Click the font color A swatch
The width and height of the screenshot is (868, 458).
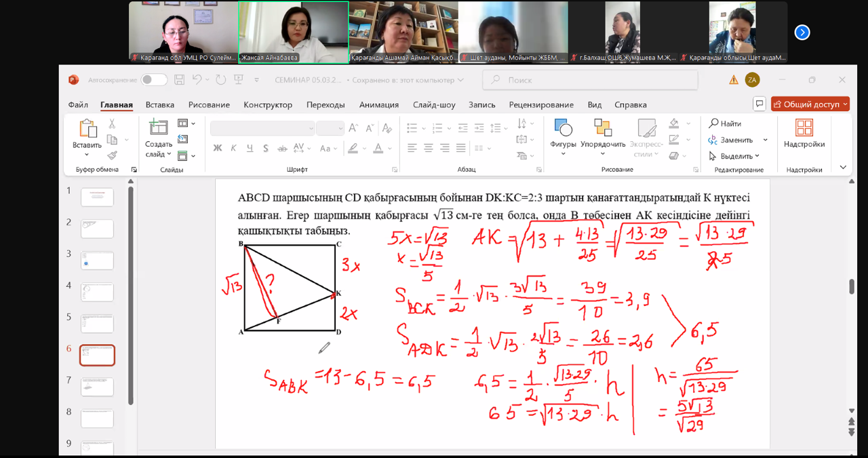pyautogui.click(x=376, y=148)
